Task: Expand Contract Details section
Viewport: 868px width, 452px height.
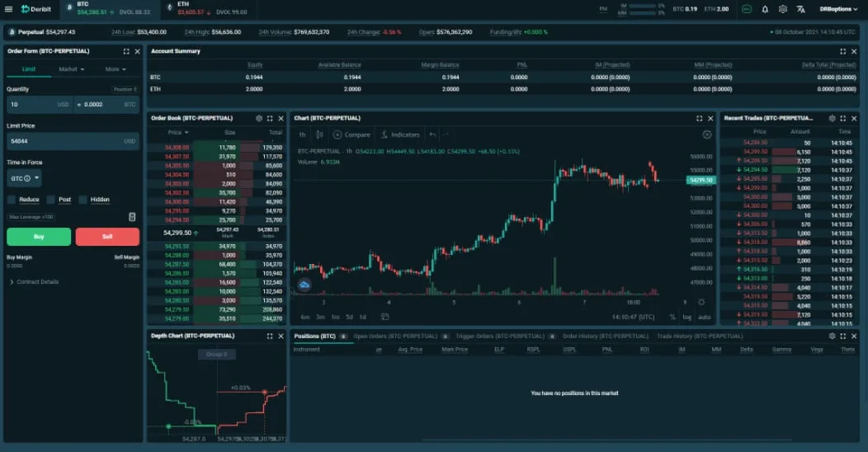Action: pos(35,282)
